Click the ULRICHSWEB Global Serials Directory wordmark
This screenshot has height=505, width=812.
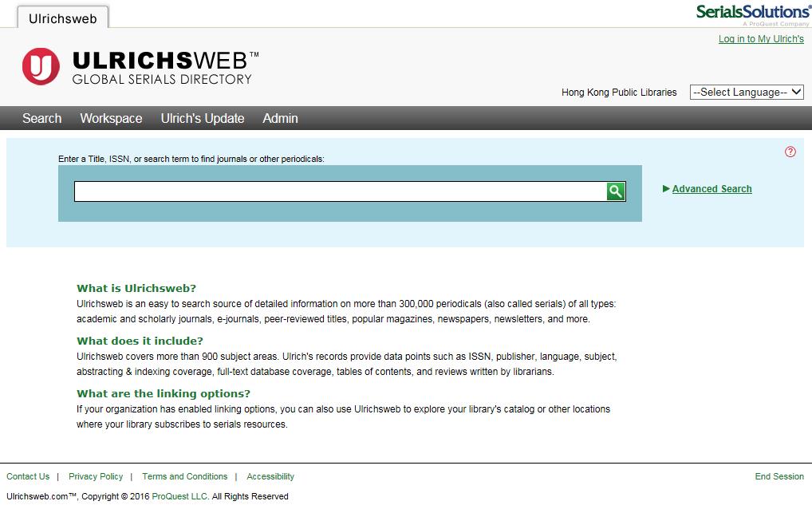tap(165, 68)
